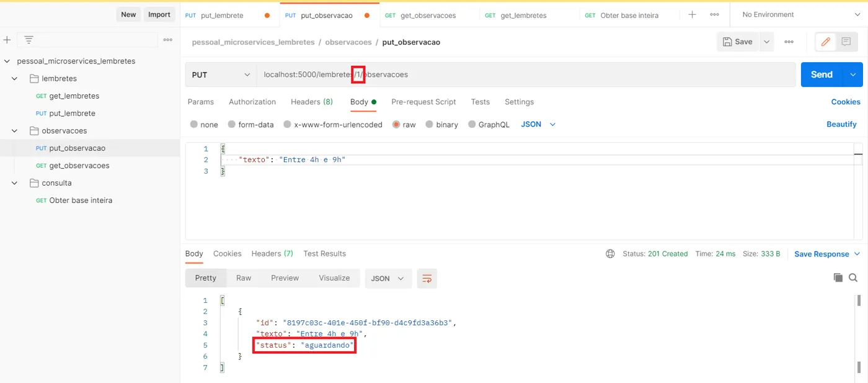Open the Cookies link
The height and width of the screenshot is (383, 868).
click(846, 102)
